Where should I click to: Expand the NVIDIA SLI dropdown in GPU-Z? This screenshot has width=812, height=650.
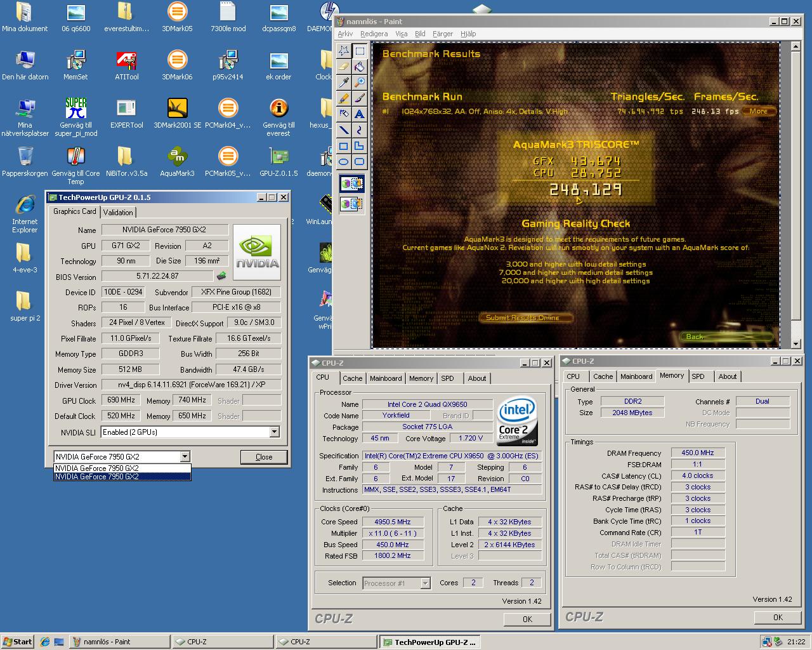[274, 432]
